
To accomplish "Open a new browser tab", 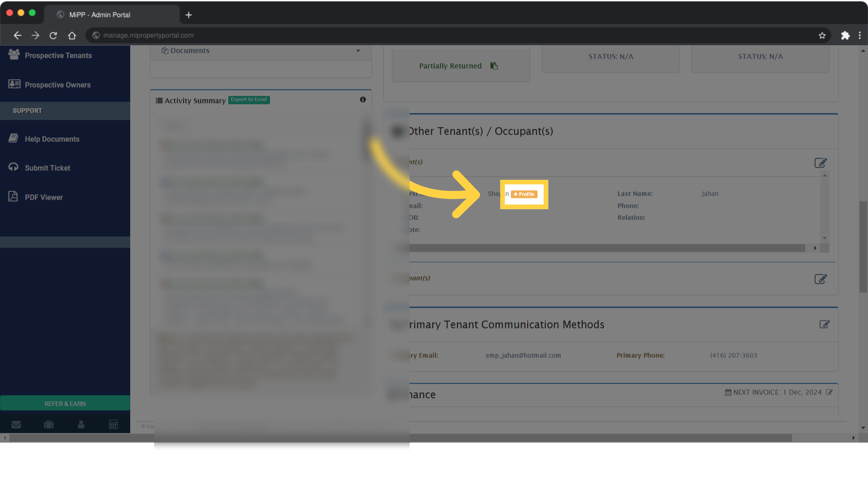I will (189, 15).
